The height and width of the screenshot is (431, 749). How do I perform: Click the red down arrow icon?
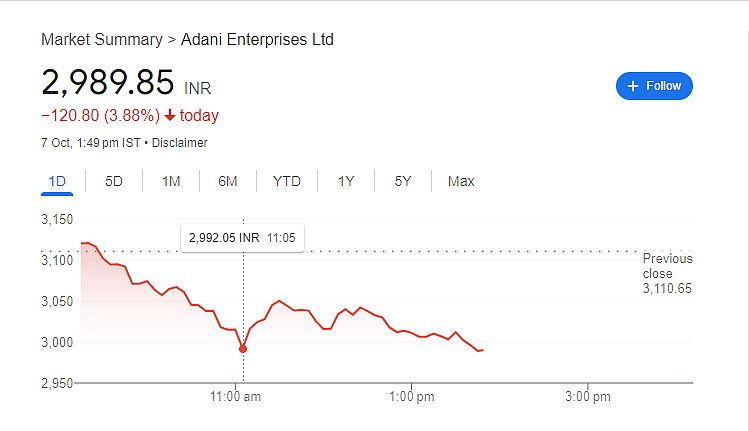(170, 116)
